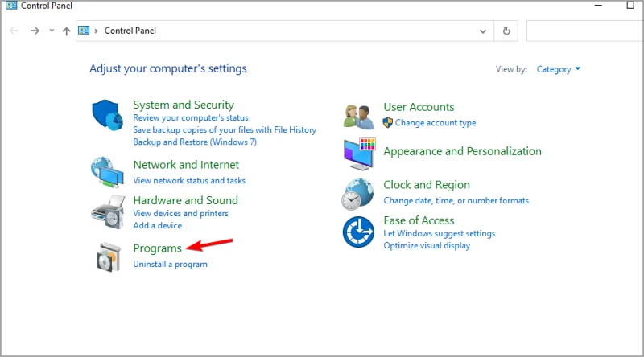Open System and Security category
Image resolution: width=644 pixels, height=357 pixels.
tap(184, 105)
